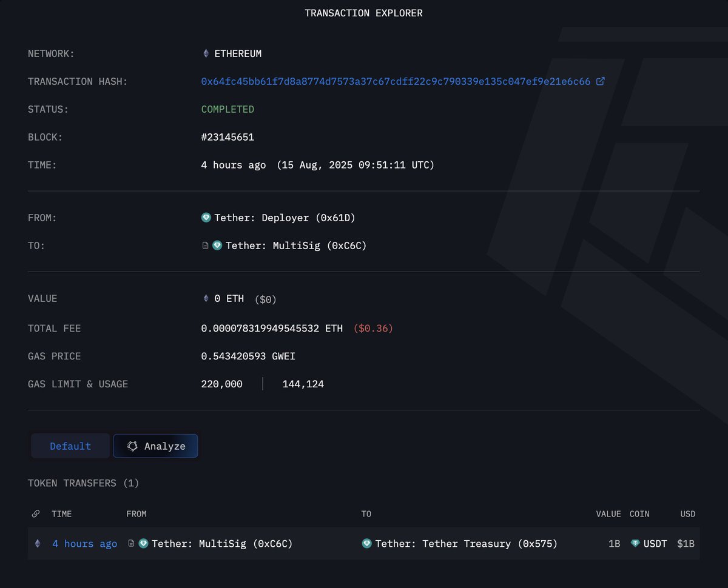Click the Tether icon beside MultiSig in transfer row
Image resolution: width=728 pixels, height=588 pixels.
pyautogui.click(x=143, y=544)
